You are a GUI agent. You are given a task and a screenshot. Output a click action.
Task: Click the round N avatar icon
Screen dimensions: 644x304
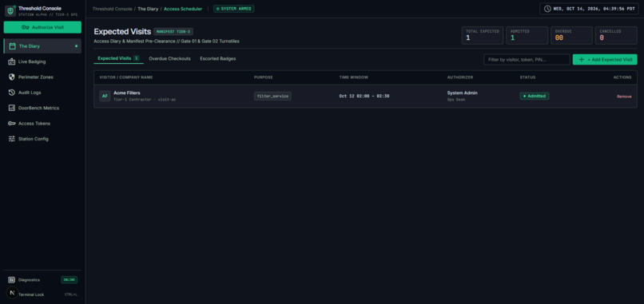pos(12,293)
